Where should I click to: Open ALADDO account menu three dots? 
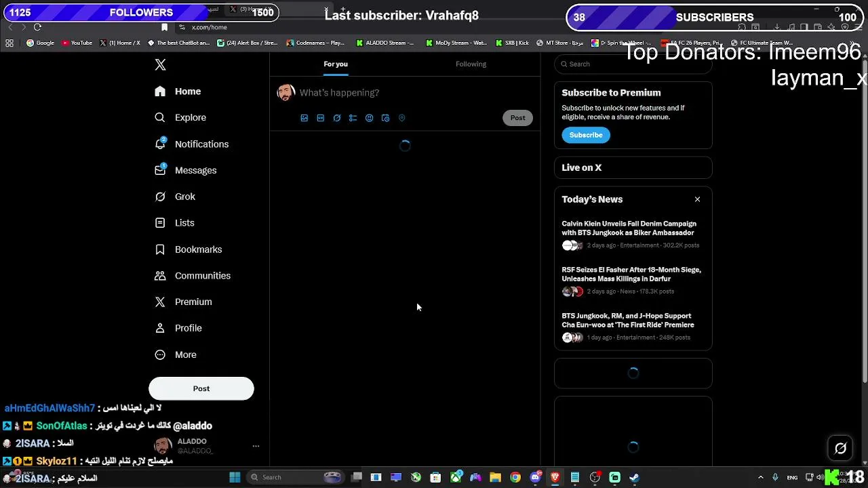256,446
